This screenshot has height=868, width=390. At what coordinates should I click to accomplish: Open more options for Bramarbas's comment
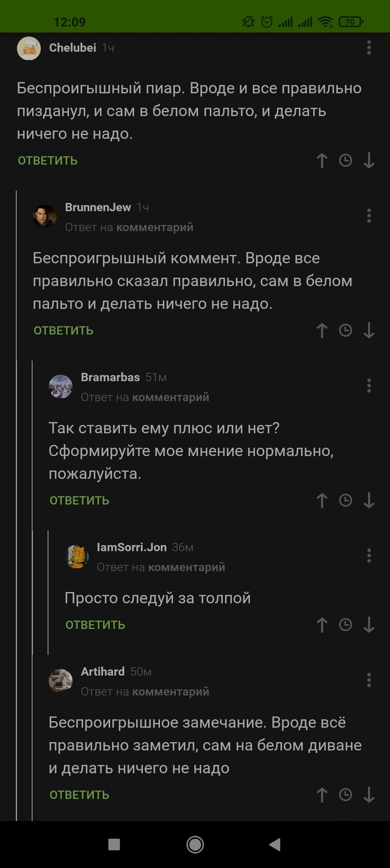tap(369, 385)
